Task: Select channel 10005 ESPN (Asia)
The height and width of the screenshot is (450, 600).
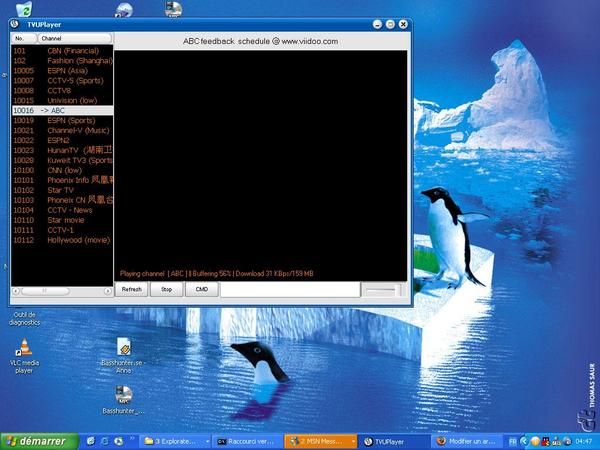Action: pos(62,71)
